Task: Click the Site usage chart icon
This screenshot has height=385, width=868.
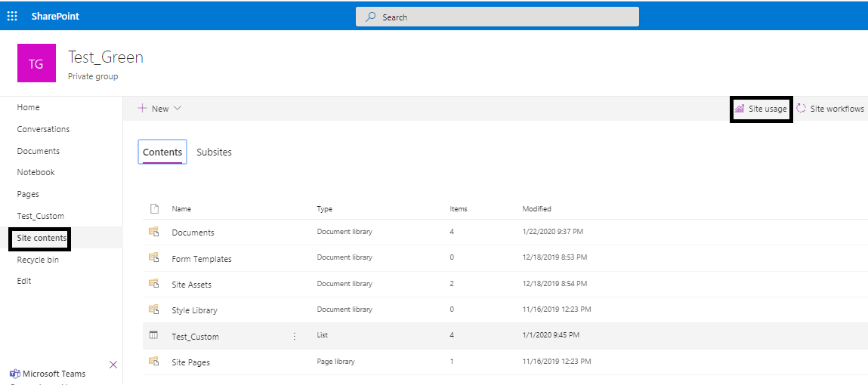Action: click(740, 109)
